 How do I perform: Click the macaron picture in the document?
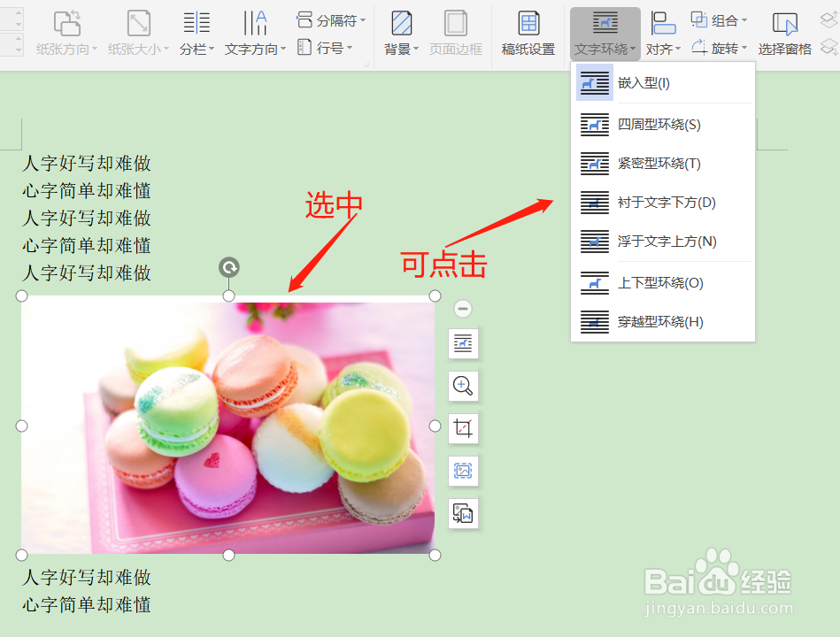(x=228, y=425)
